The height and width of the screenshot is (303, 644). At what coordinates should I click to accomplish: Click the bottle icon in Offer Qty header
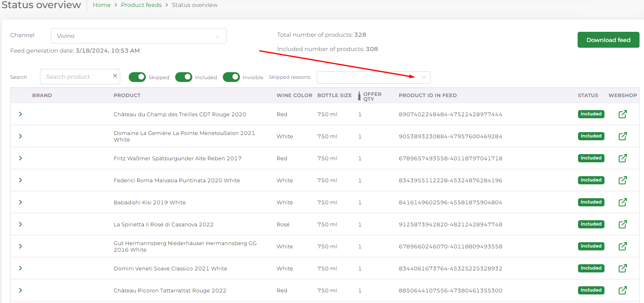click(359, 96)
